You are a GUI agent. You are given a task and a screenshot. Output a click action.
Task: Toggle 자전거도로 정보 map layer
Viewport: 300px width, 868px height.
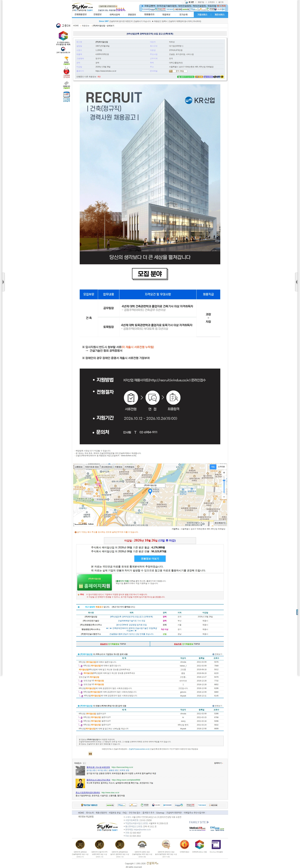92,467
